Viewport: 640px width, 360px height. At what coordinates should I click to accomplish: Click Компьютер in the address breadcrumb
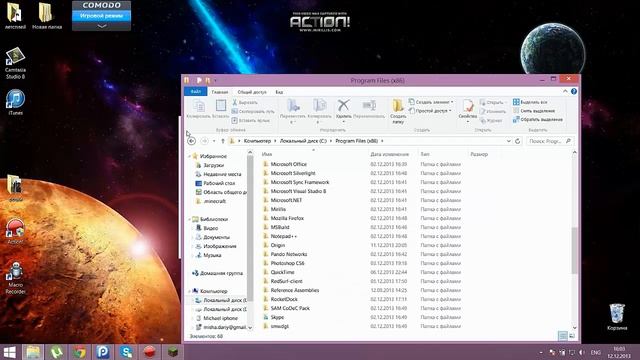tap(257, 141)
